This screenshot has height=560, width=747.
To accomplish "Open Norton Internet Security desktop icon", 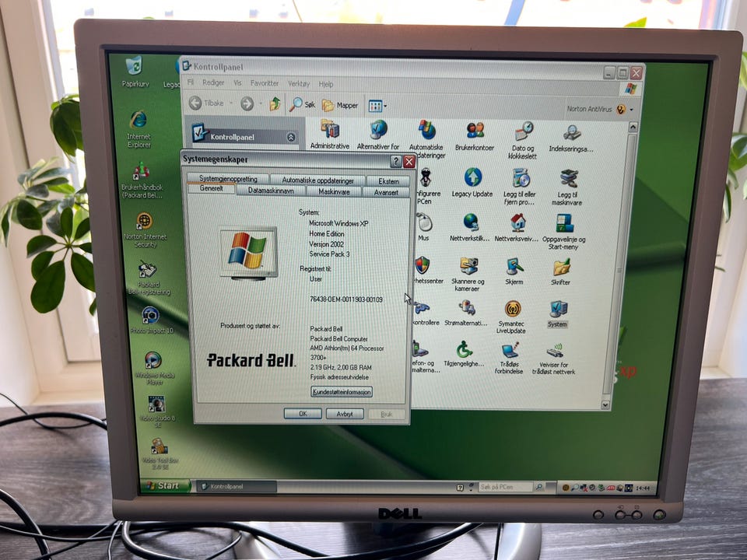I will coord(145,230).
